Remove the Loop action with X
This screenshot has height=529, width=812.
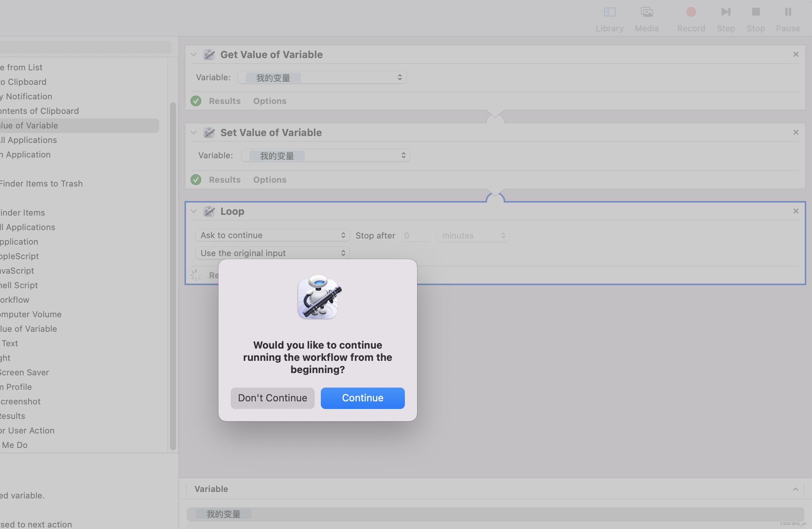pos(796,211)
